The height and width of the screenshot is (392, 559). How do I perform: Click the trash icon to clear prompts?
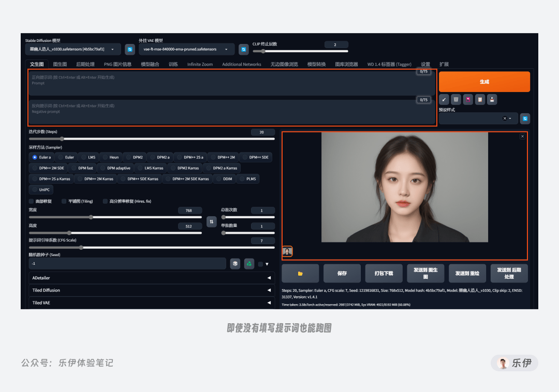click(x=456, y=99)
